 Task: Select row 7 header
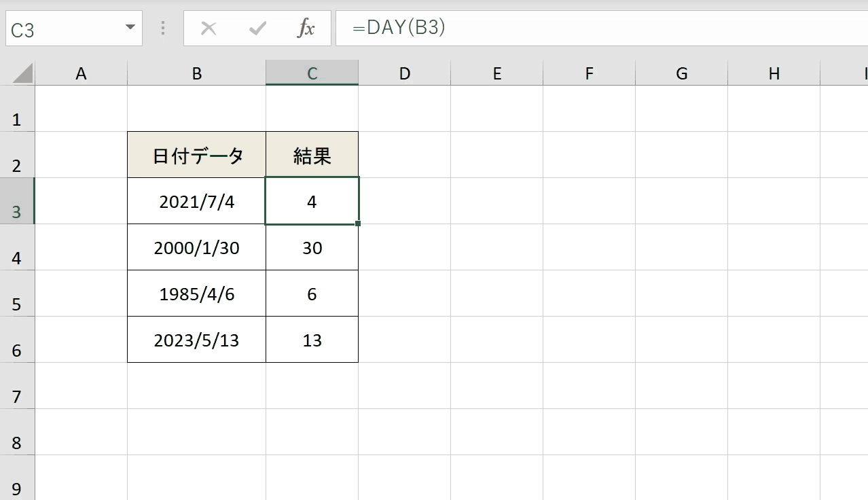tap(17, 386)
